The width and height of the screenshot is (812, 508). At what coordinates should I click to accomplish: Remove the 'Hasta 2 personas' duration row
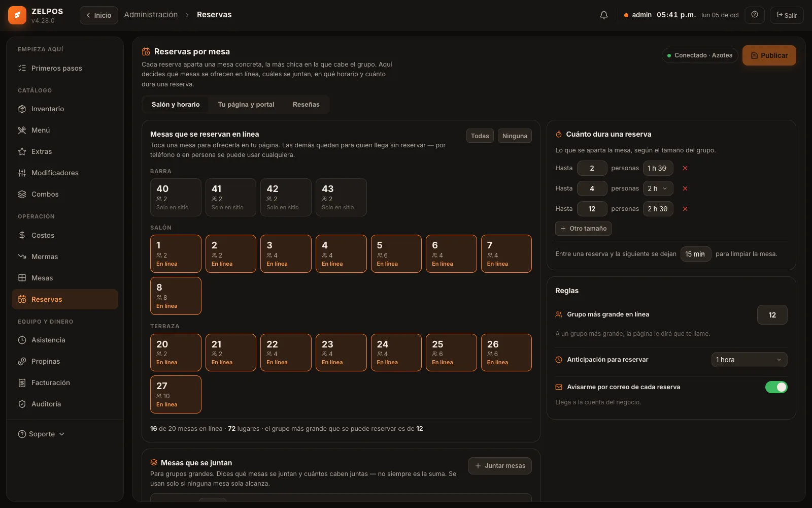685,168
